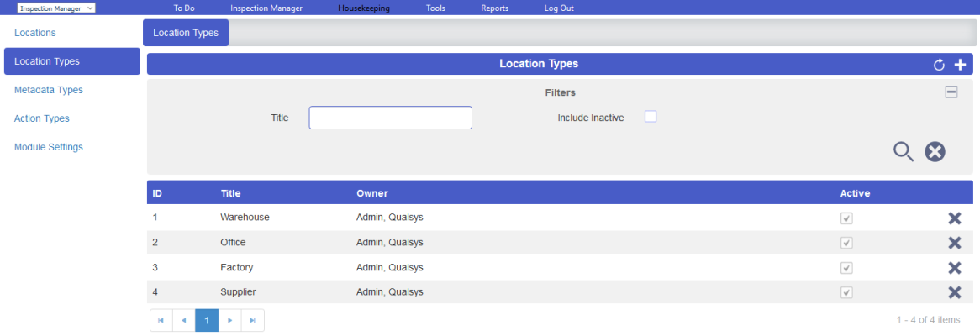Toggle Active checkbox for Supplier

point(847,292)
